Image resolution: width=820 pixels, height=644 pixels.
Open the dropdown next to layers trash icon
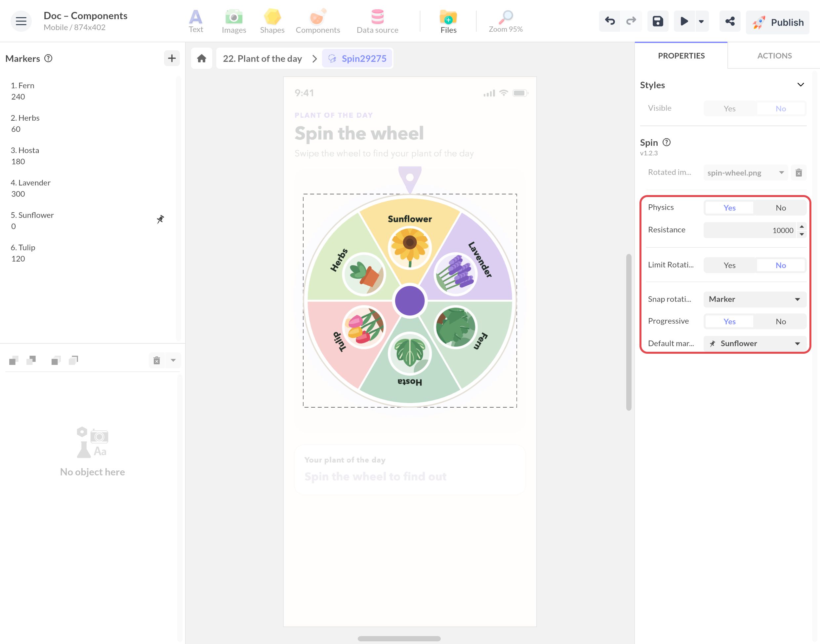(x=173, y=360)
